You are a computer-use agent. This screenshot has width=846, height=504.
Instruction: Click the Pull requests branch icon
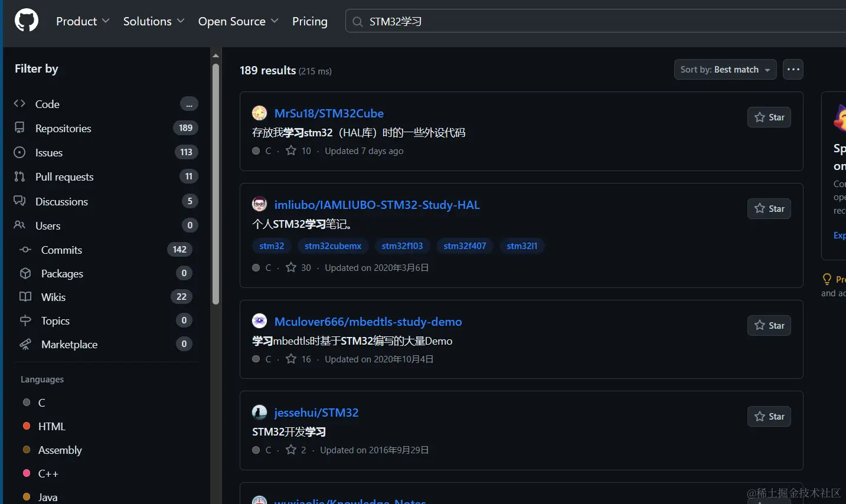19,176
